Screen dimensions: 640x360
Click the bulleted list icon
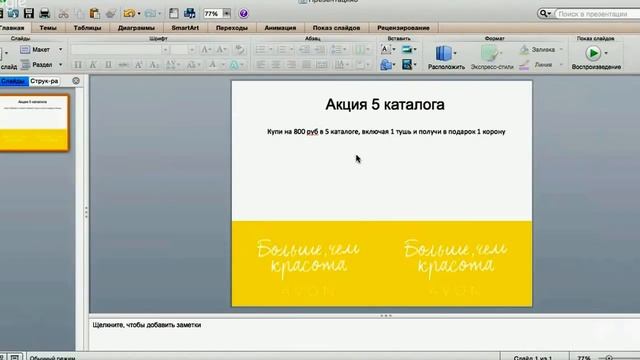point(260,50)
